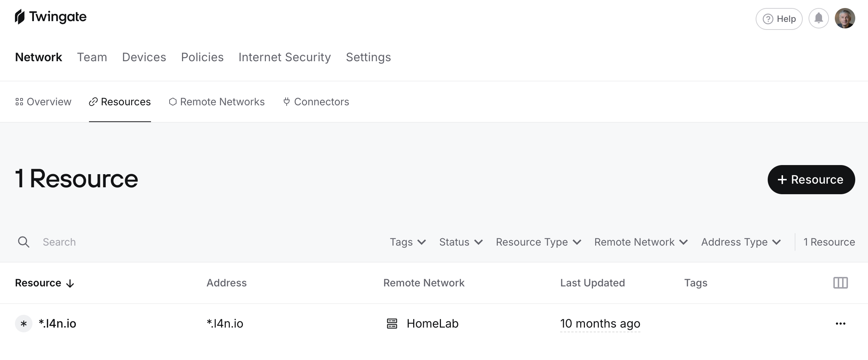This screenshot has width=868, height=360.
Task: Open the column display settings icon
Action: [840, 283]
